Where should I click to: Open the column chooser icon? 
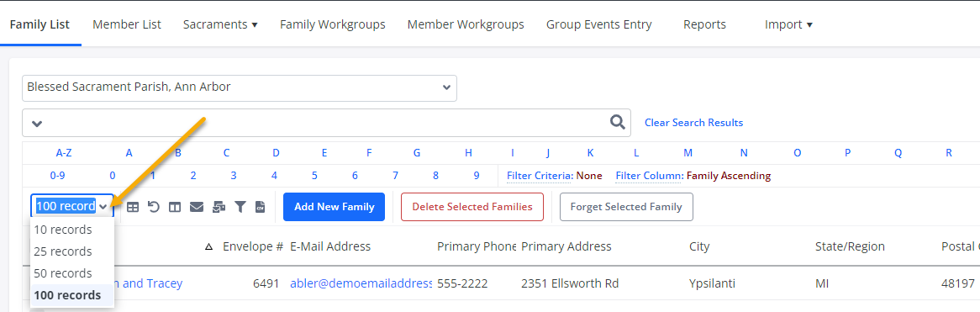click(x=175, y=207)
